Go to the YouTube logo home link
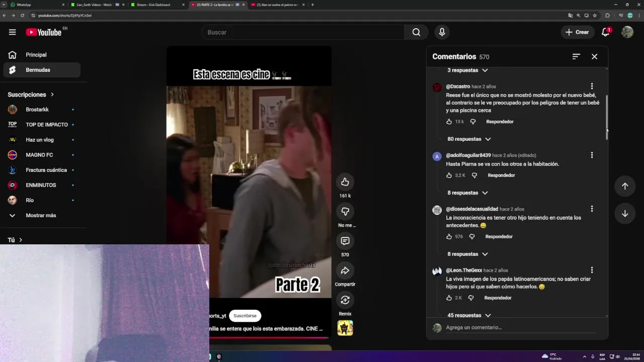The width and height of the screenshot is (644, 362). (x=43, y=32)
